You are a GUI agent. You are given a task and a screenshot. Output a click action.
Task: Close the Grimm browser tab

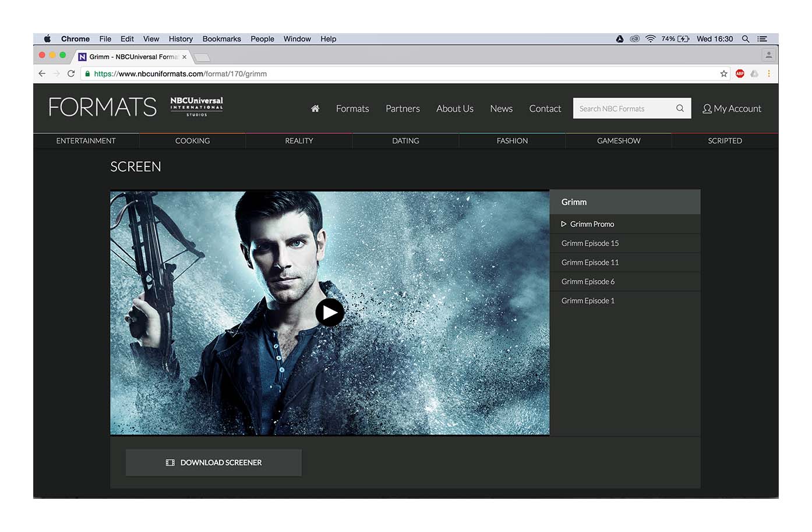pos(184,57)
